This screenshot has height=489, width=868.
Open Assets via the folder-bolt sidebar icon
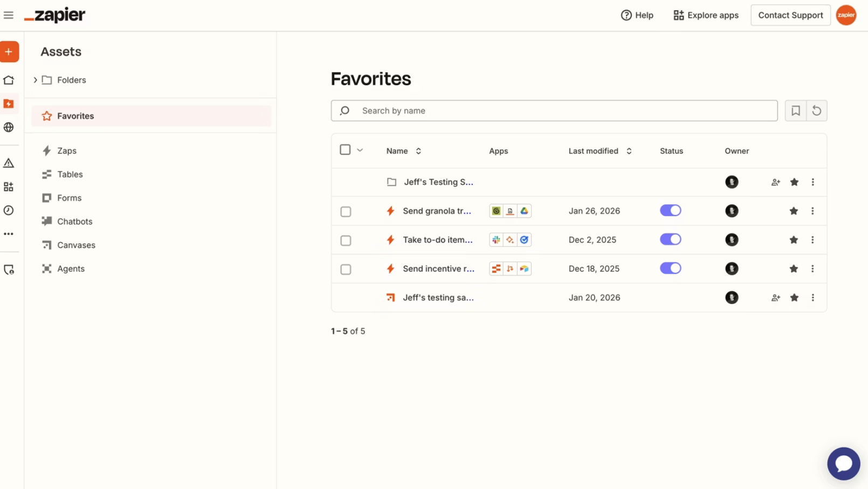9,104
